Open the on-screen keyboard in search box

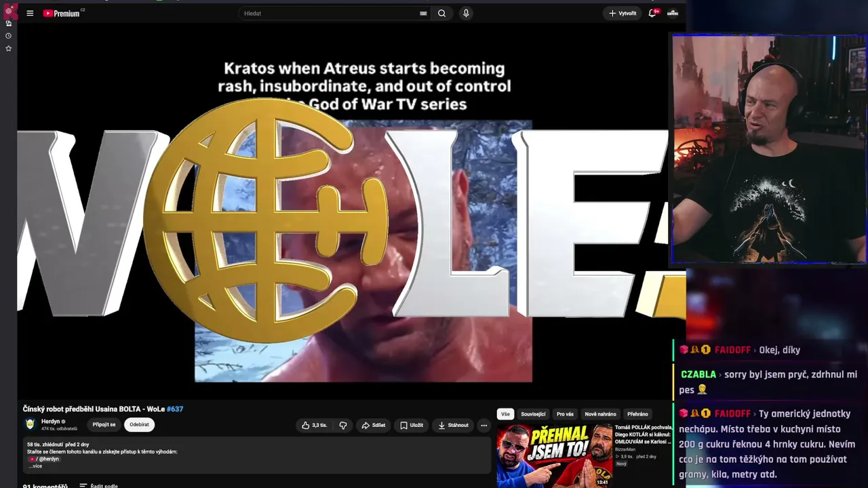coord(423,13)
